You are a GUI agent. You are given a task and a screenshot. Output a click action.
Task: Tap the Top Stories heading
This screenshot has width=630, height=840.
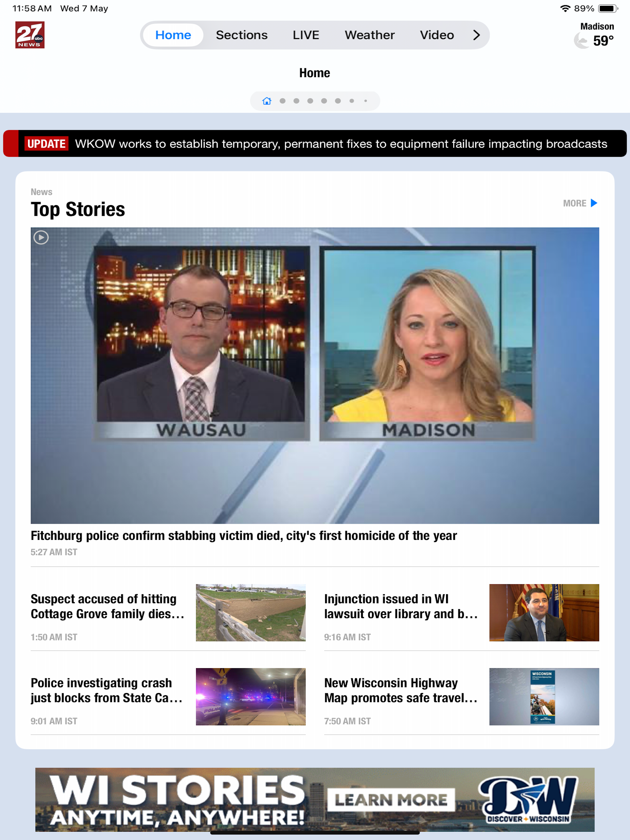tap(78, 209)
